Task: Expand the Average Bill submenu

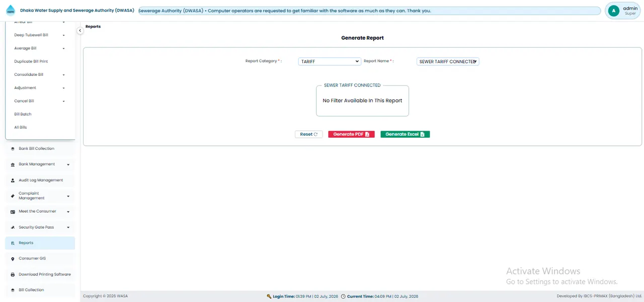Action: [64, 48]
